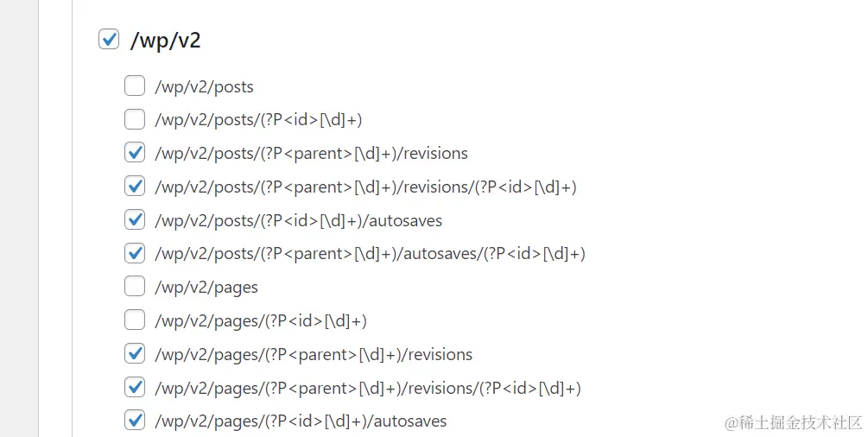This screenshot has height=437, width=868.
Task: Tick checkbox for /wp/v2/posts/(?P<id>[\d]+)
Action: 135,119
